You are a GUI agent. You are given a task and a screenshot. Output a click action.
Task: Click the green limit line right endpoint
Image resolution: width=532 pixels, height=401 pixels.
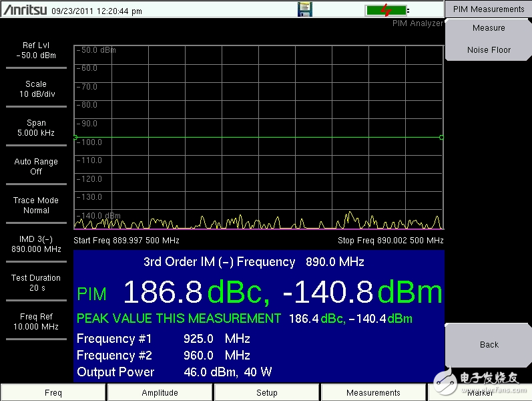pyautogui.click(x=441, y=138)
